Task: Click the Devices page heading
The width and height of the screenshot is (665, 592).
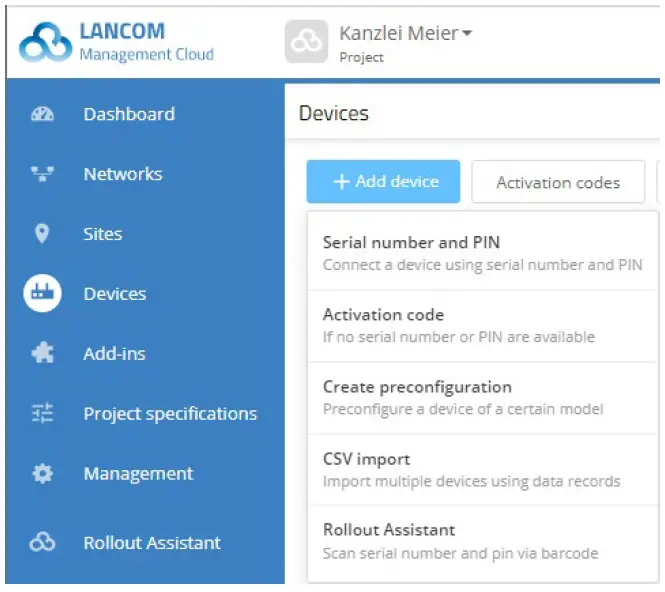Action: pyautogui.click(x=334, y=113)
